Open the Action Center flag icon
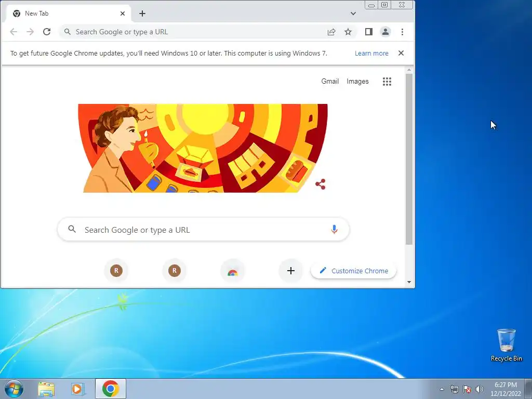 point(467,389)
